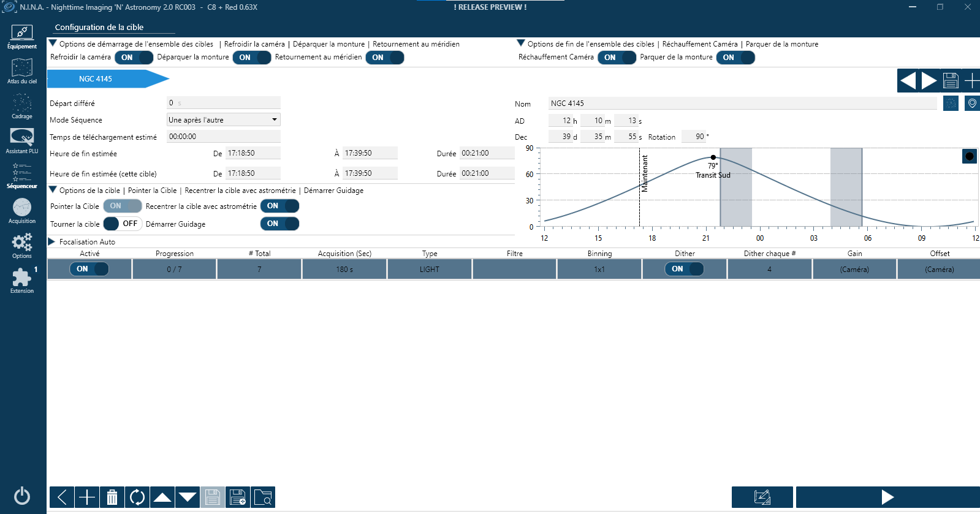The image size is (980, 514).
Task: Click the power icon in sidebar
Action: (x=22, y=496)
